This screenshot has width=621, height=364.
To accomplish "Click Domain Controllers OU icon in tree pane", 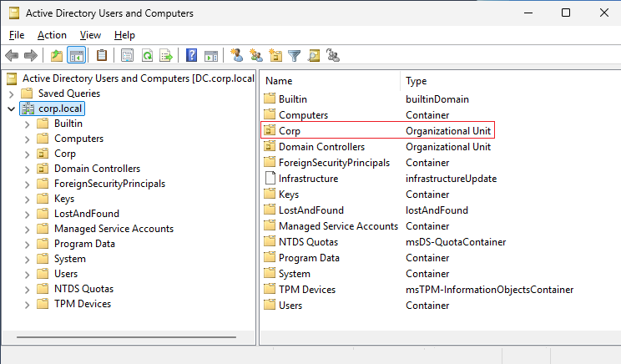I will (43, 169).
